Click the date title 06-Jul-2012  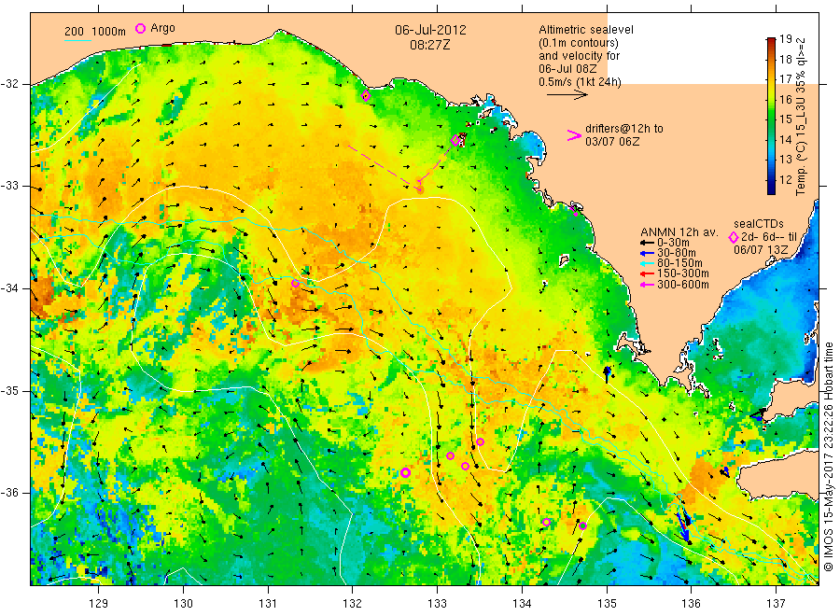point(430,30)
